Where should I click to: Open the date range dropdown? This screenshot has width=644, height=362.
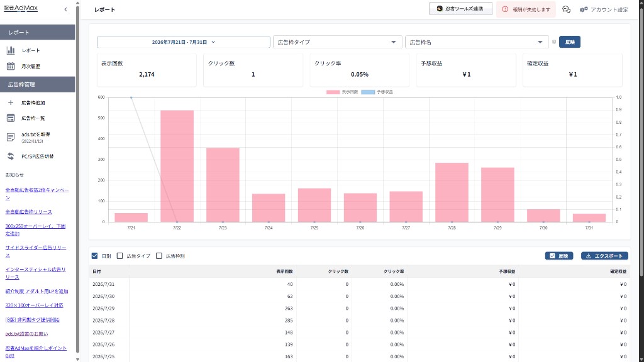pyautogui.click(x=184, y=42)
